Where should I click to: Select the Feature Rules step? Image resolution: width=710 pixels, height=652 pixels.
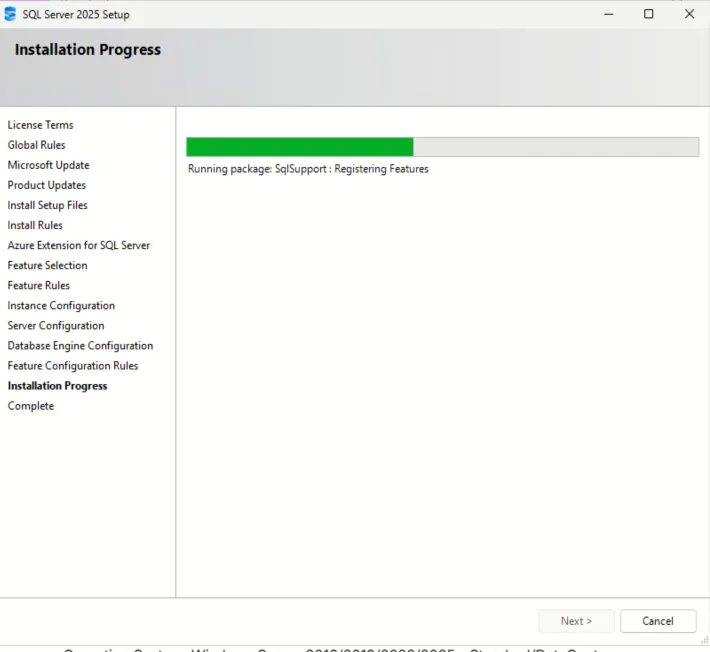tap(38, 285)
